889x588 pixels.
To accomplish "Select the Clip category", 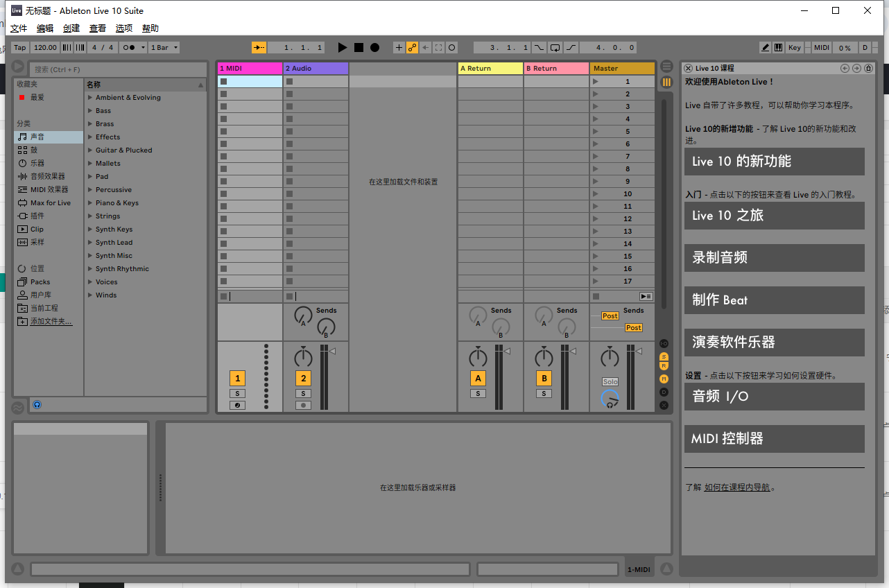I will pos(49,229).
